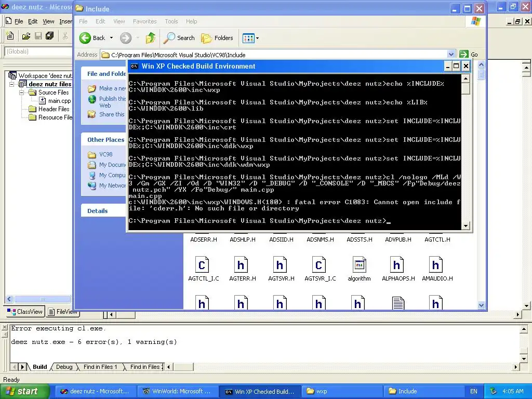Viewport: 532px width, 399px height.
Task: Open the Tools menu in the Include explorer window
Action: click(171, 21)
